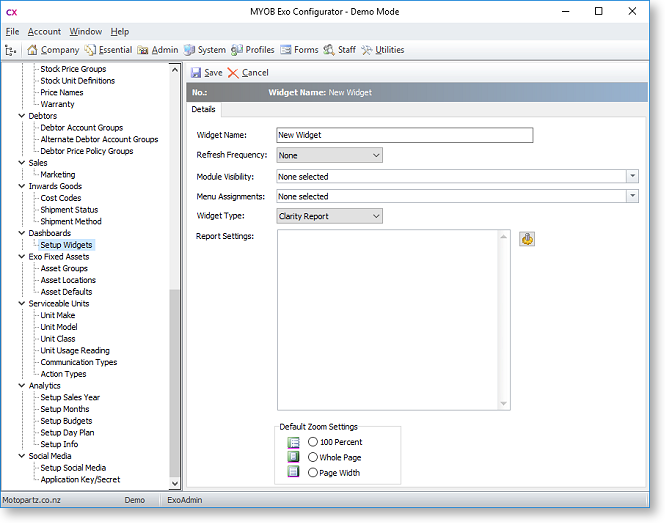Click the Report Settings scroll down arrow
Viewport: 665px width, 523px height.
point(504,404)
